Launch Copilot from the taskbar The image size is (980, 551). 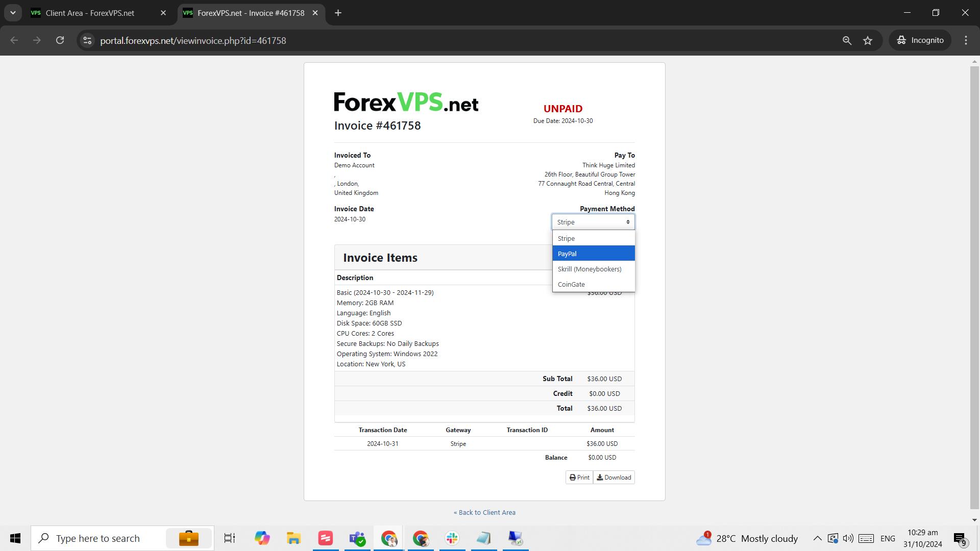[x=262, y=538]
